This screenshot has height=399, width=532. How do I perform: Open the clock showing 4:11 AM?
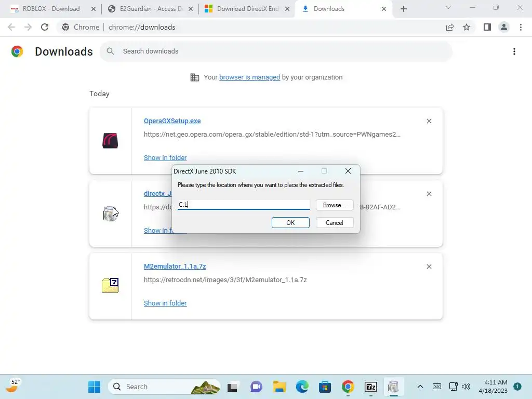click(x=493, y=387)
